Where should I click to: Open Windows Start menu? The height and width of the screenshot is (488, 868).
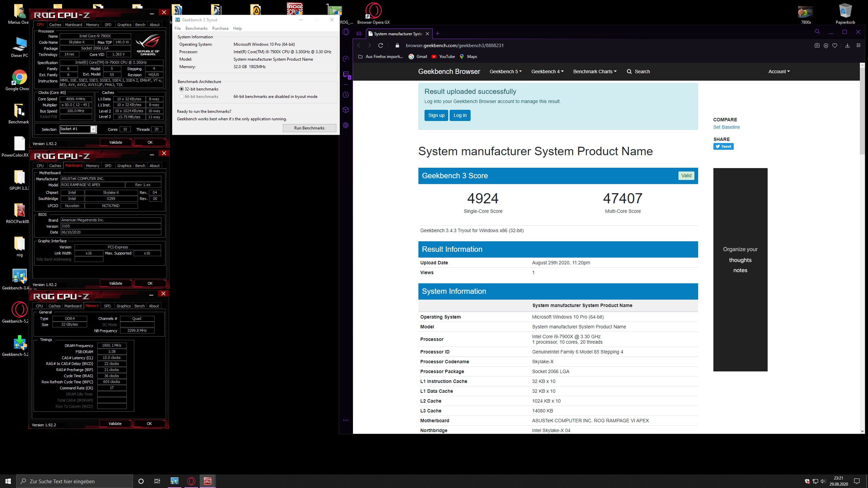click(x=8, y=481)
